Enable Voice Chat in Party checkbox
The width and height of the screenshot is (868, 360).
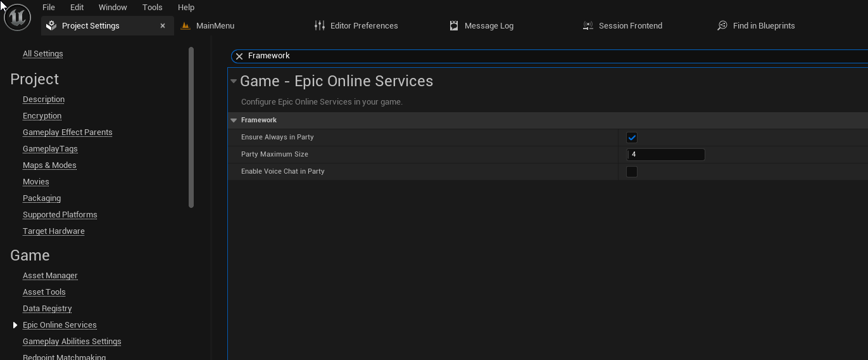pyautogui.click(x=632, y=172)
